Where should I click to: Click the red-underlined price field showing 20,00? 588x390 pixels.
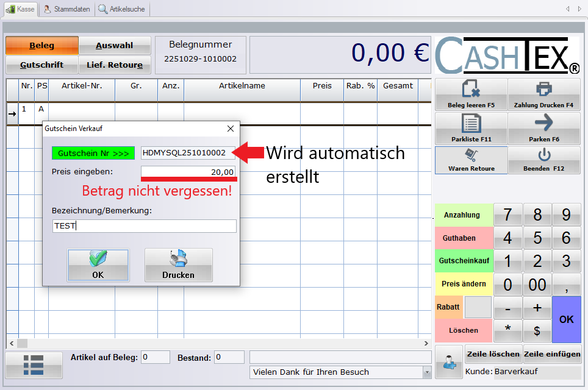(x=188, y=172)
